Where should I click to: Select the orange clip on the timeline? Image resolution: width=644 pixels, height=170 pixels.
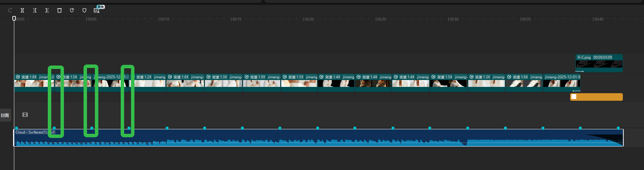point(597,97)
